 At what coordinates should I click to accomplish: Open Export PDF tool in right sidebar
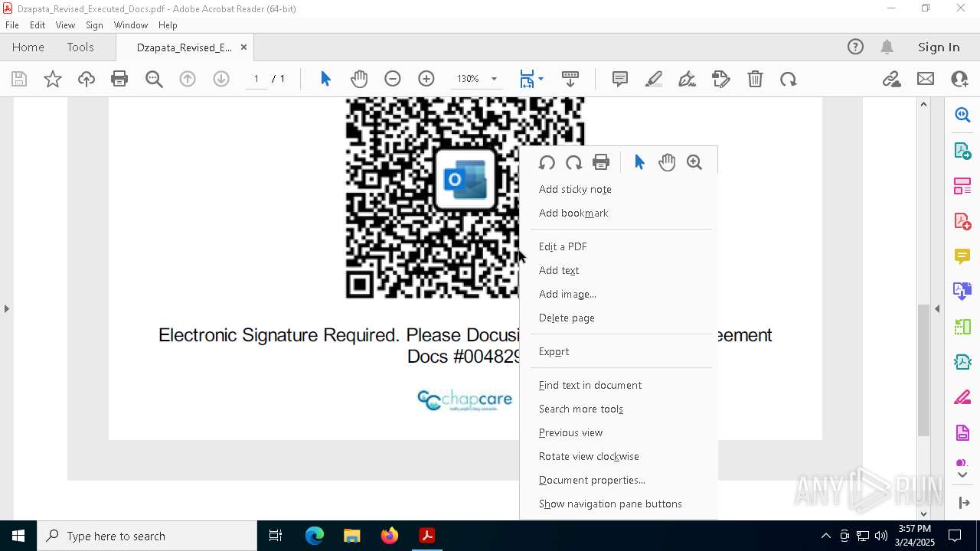click(x=962, y=150)
